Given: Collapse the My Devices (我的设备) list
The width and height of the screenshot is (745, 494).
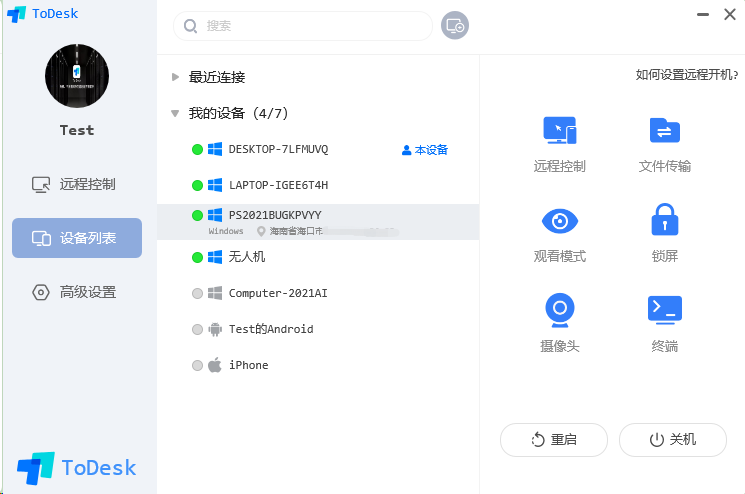Looking at the screenshot, I should coord(176,114).
